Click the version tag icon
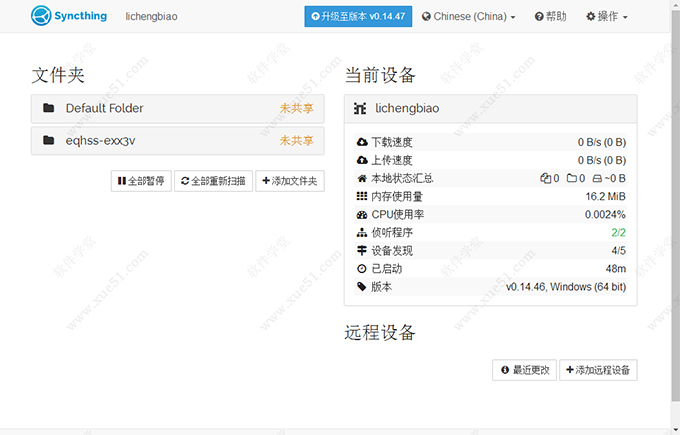 coord(362,287)
